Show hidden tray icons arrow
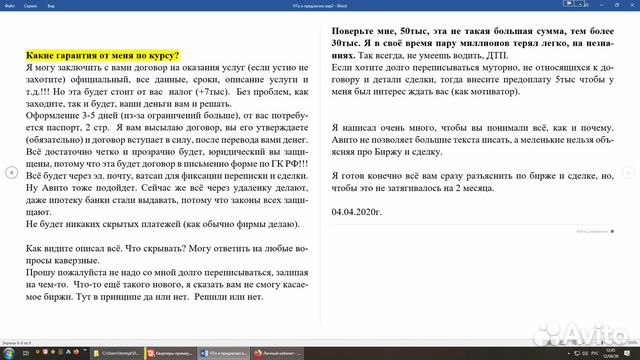Image resolution: width=640 pixels, height=360 pixels. (x=569, y=353)
